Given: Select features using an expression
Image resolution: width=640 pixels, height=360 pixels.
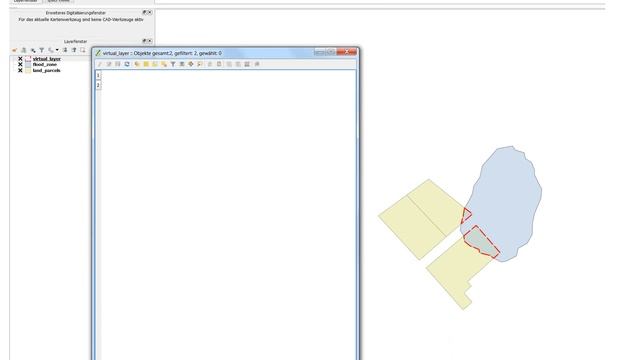Looking at the screenshot, I should coord(137,64).
